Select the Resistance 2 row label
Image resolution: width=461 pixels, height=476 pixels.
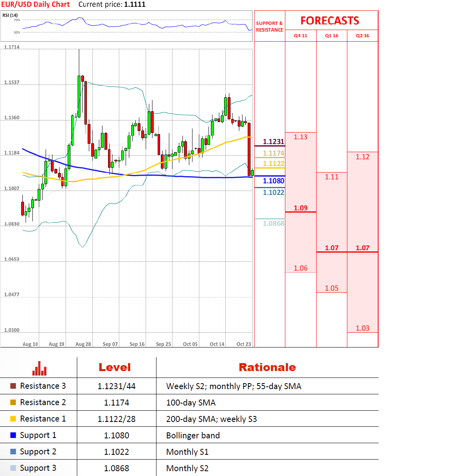pos(43,402)
